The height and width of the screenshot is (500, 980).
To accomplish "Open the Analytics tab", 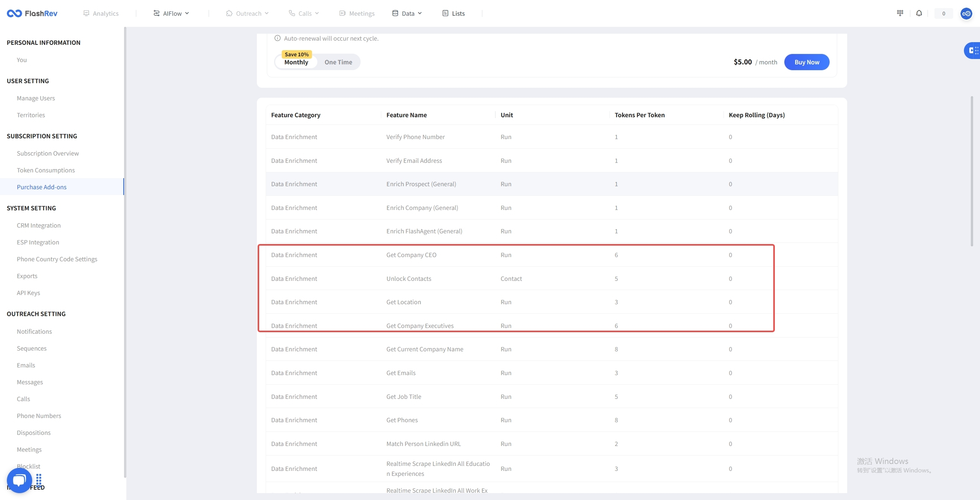I will [x=101, y=13].
